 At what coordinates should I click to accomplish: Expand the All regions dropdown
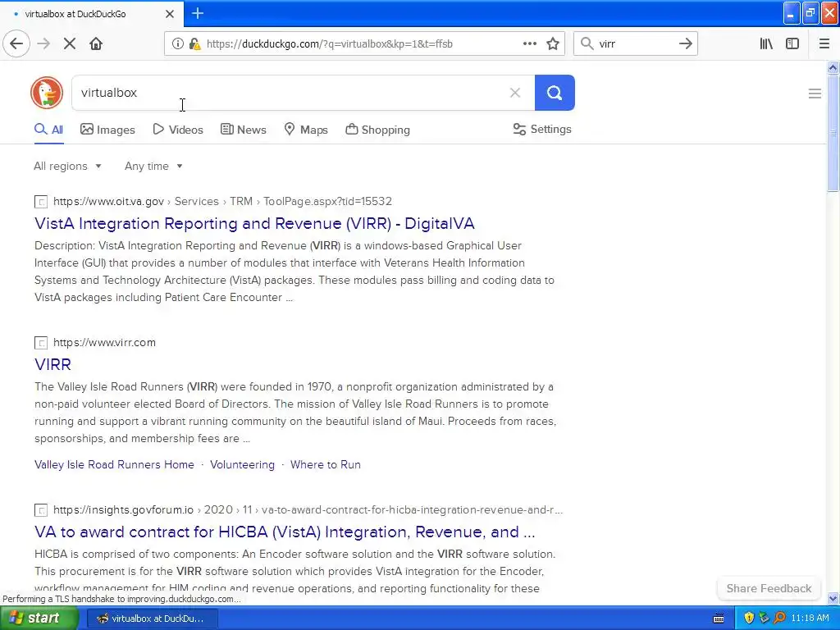[67, 166]
